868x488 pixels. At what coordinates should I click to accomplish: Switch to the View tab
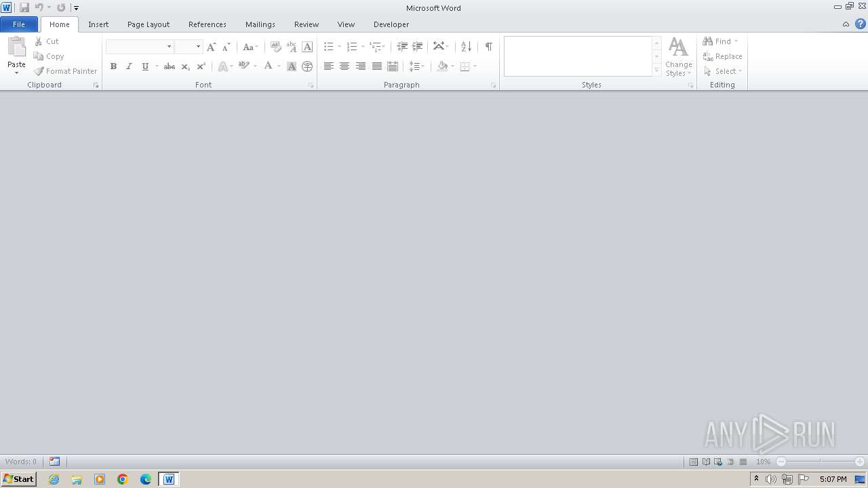tap(346, 24)
